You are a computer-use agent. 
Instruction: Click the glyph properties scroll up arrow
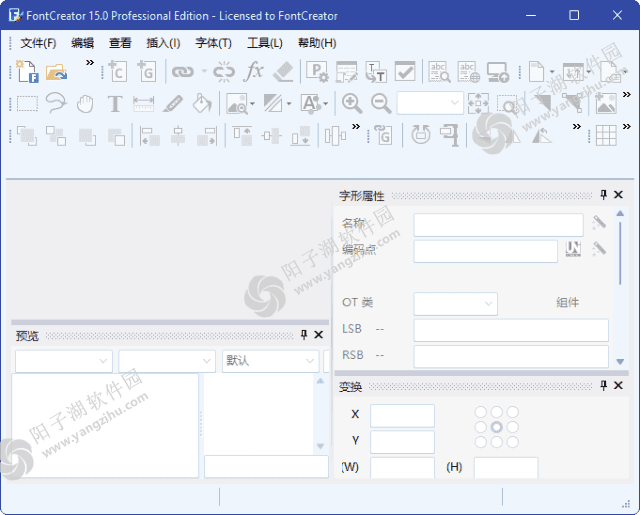620,213
